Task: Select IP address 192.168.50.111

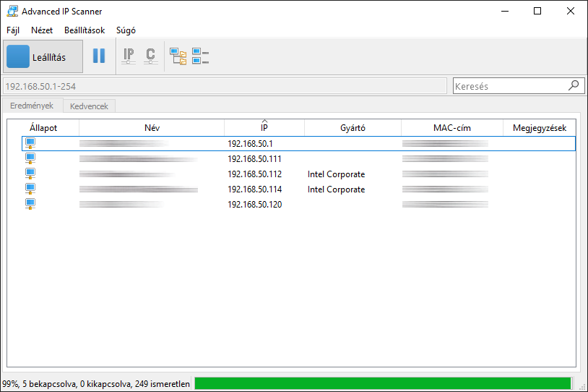Action: (x=254, y=159)
